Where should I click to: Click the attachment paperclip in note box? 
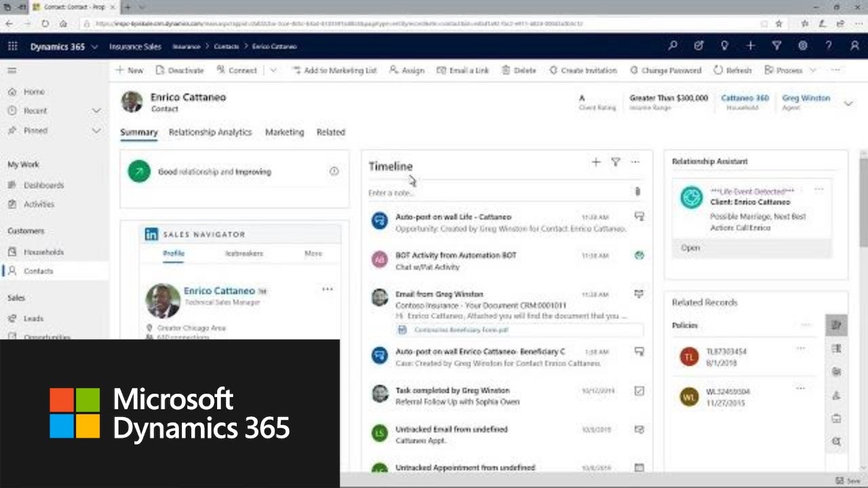tap(637, 192)
